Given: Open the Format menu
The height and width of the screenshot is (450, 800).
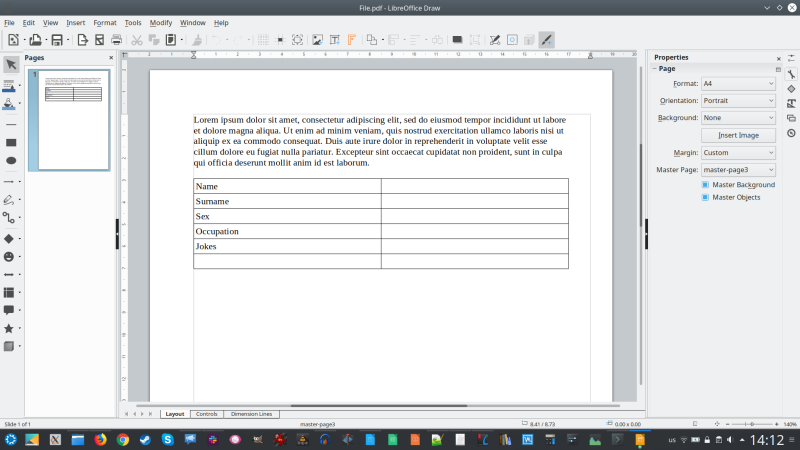Looking at the screenshot, I should pos(105,23).
